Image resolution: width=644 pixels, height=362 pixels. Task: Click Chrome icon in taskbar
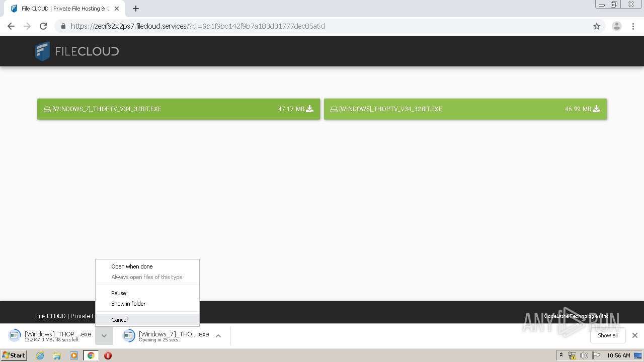(x=91, y=355)
